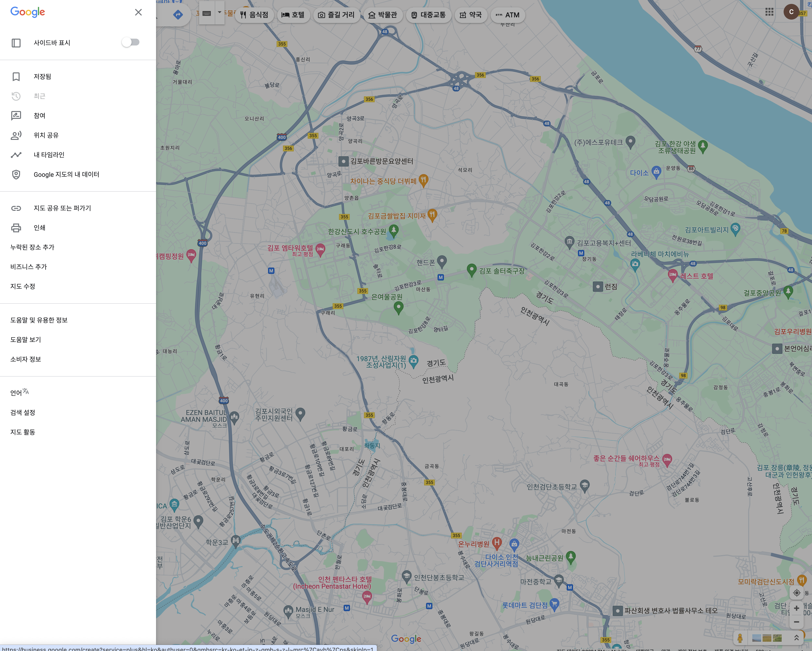
Task: Click the 인쇄 printer icon
Action: point(16,228)
